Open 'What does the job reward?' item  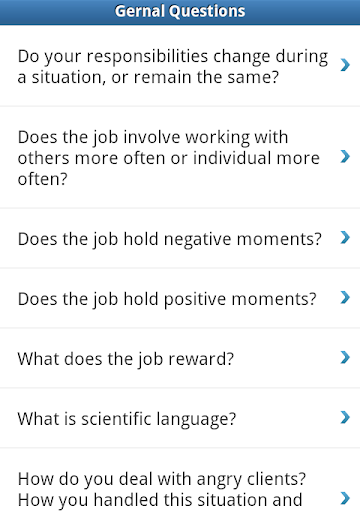coord(180,358)
